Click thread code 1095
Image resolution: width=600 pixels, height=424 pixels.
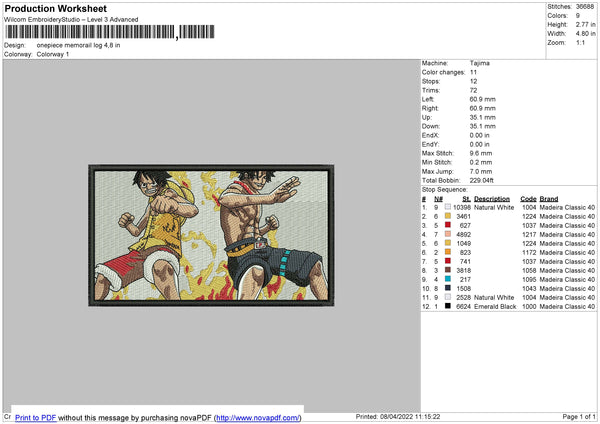tap(529, 279)
